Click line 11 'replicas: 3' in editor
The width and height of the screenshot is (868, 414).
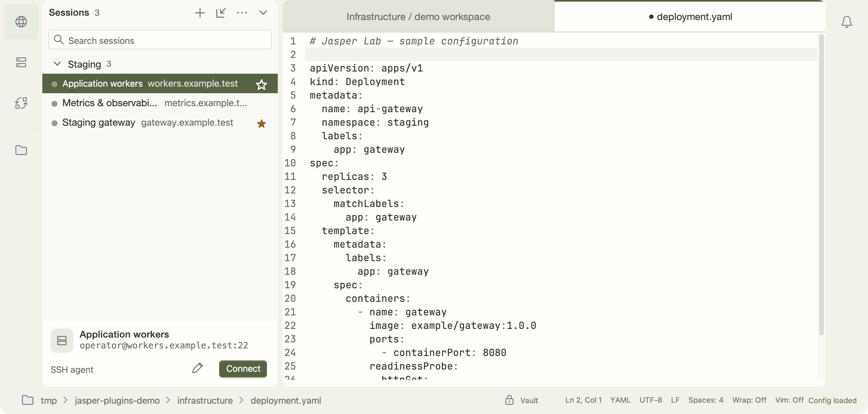[x=354, y=176]
